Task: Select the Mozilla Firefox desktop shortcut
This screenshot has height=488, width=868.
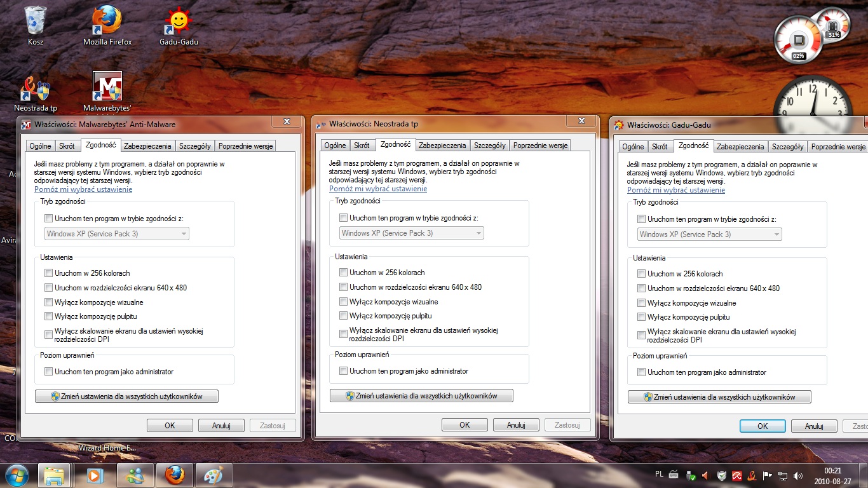Action: (107, 25)
